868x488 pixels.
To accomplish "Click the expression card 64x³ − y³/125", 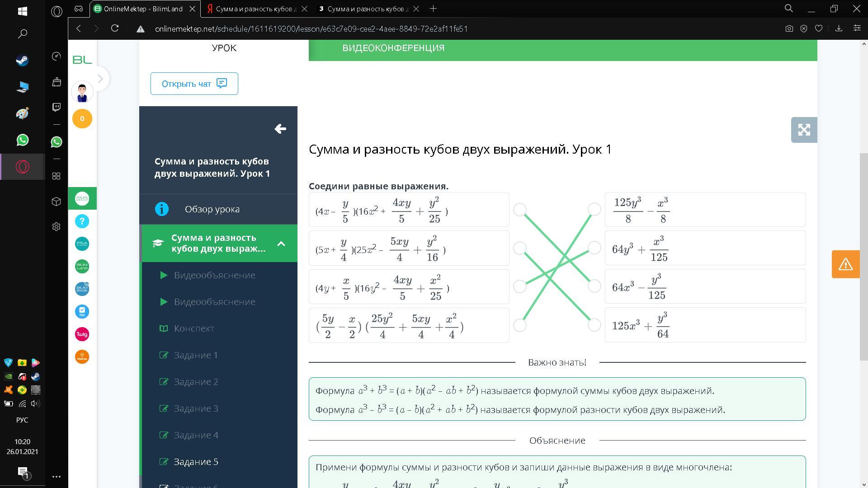I will pyautogui.click(x=705, y=286).
